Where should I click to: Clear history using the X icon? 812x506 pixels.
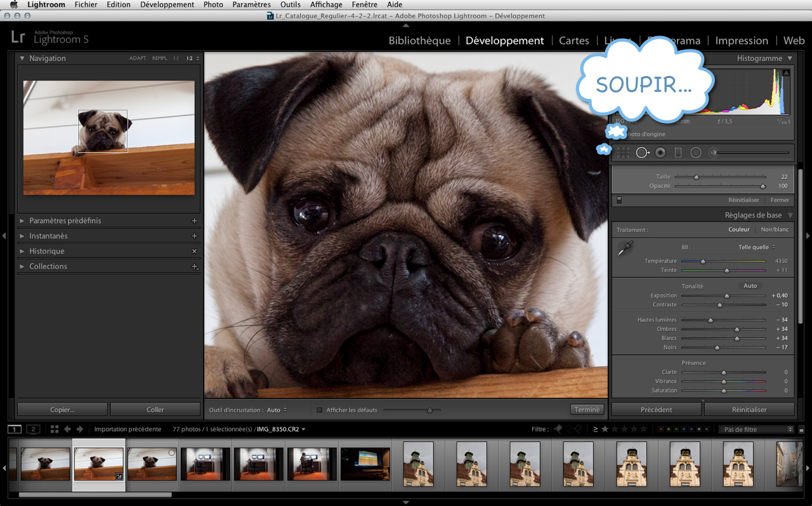(195, 251)
